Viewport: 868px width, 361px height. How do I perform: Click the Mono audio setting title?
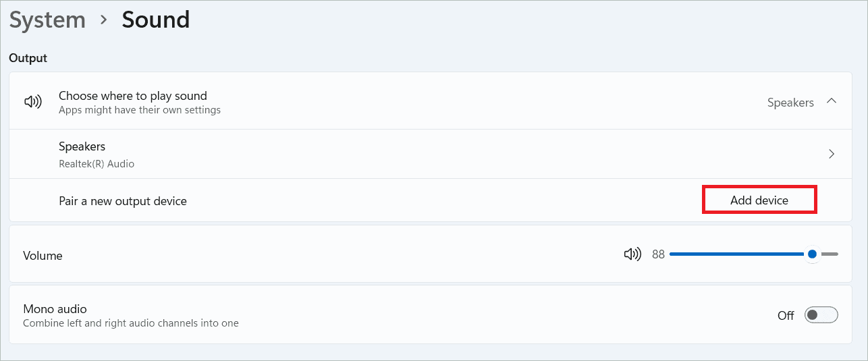tap(55, 309)
